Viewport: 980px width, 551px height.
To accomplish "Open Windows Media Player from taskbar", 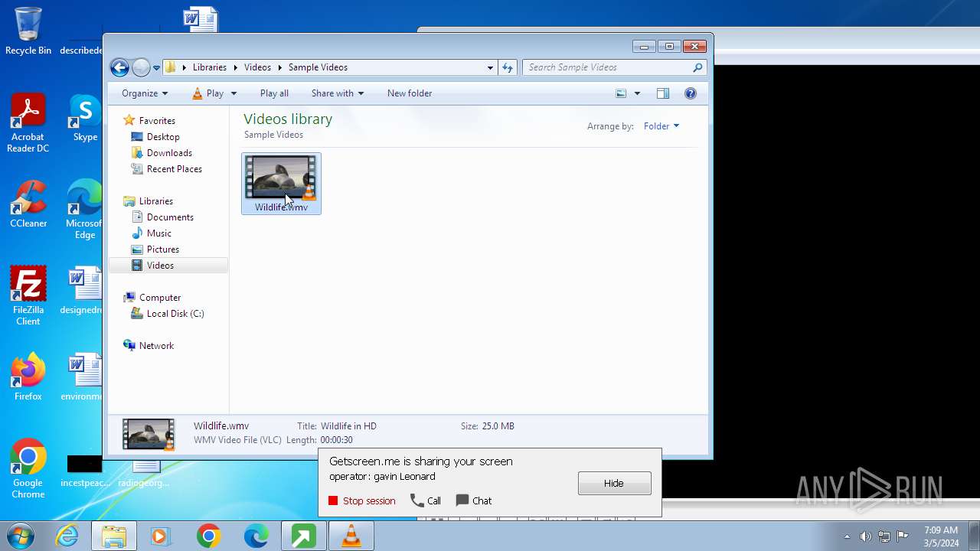I will (x=161, y=536).
